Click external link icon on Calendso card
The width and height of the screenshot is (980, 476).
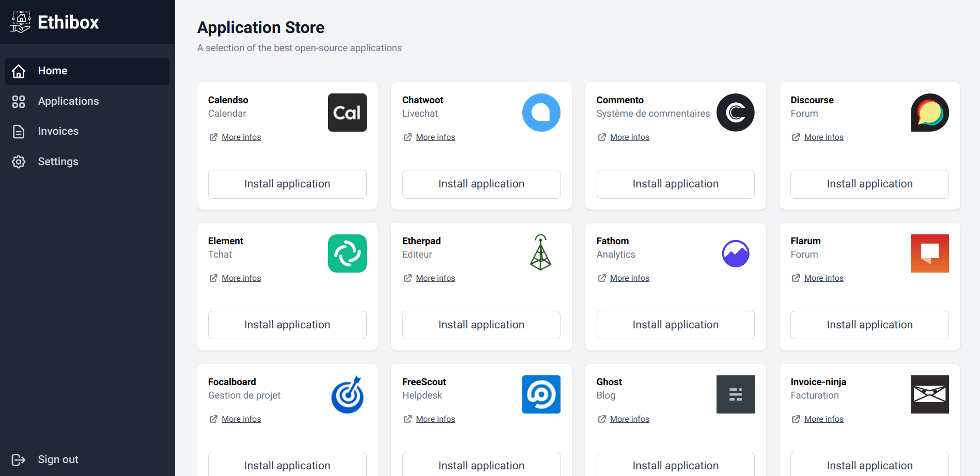(213, 137)
